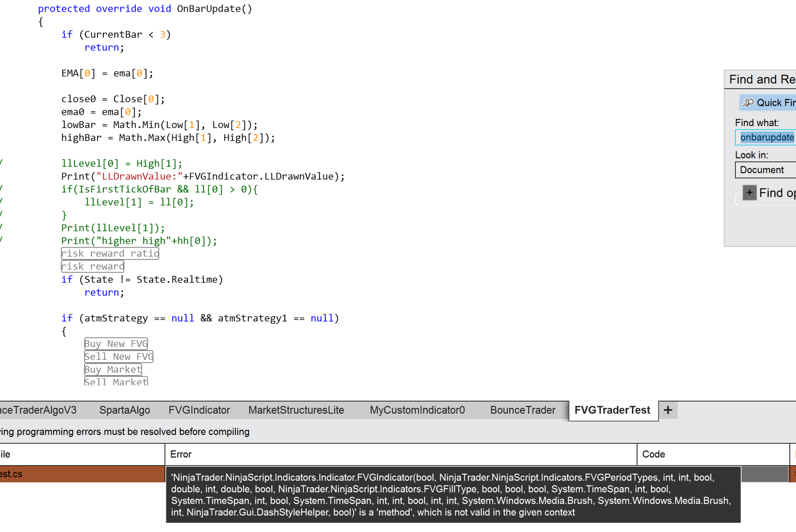This screenshot has height=532, width=796.
Task: Click the 'if (CurrentBar < 3)' line
Action: pos(116,35)
